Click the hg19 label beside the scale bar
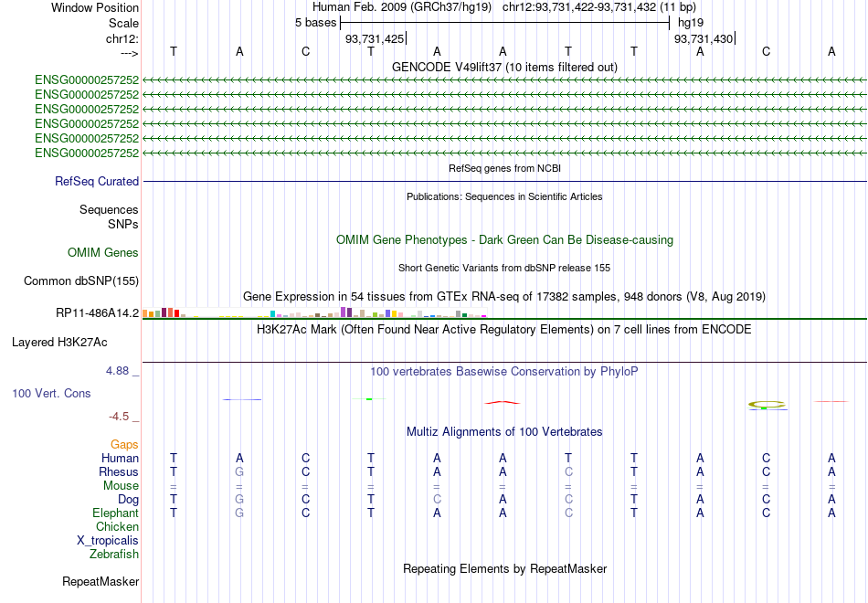 click(691, 23)
